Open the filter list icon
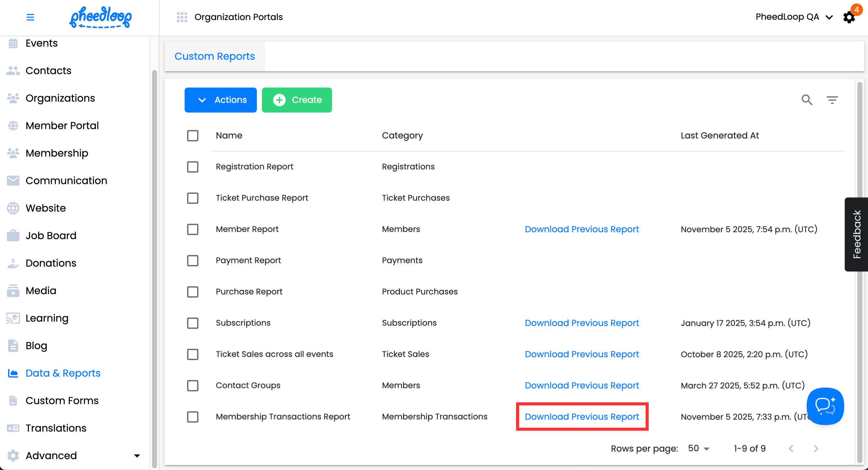868x470 pixels. pyautogui.click(x=832, y=100)
